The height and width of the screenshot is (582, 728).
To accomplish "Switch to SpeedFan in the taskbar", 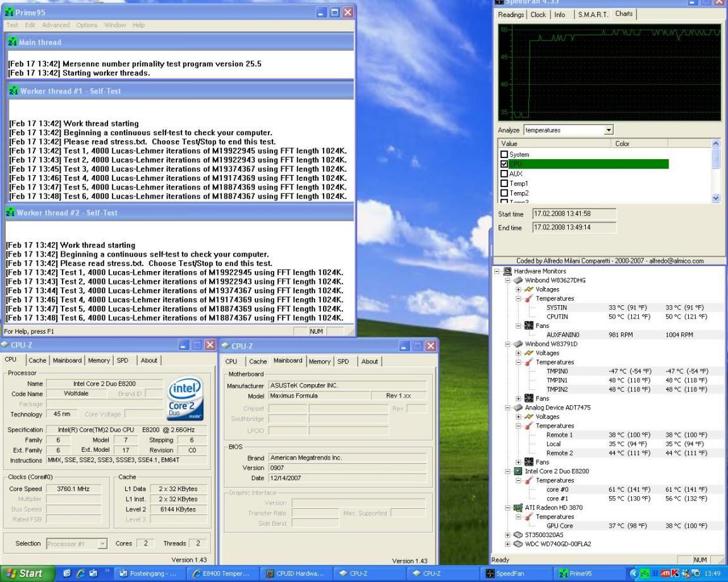I will [516, 574].
